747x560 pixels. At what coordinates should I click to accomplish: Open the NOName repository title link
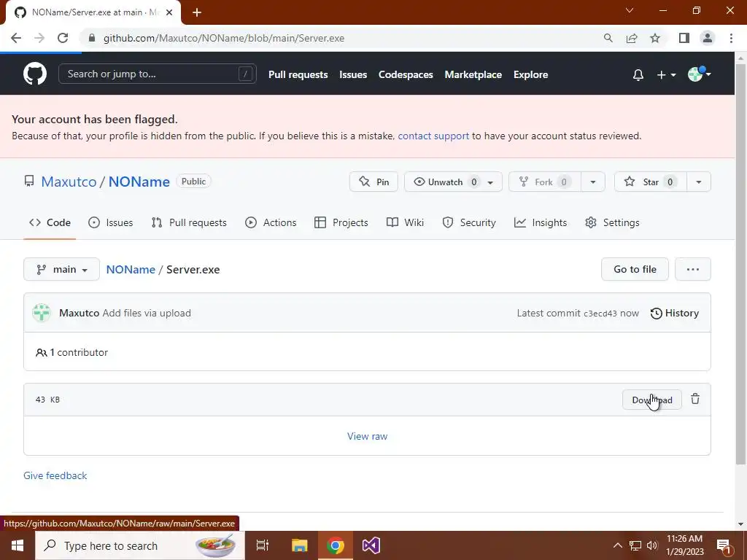tap(139, 182)
